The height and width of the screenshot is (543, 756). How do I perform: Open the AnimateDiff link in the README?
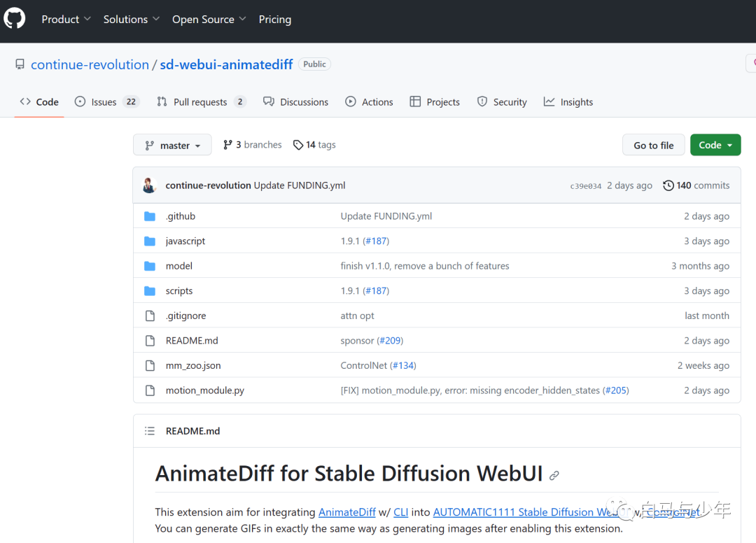pyautogui.click(x=347, y=512)
